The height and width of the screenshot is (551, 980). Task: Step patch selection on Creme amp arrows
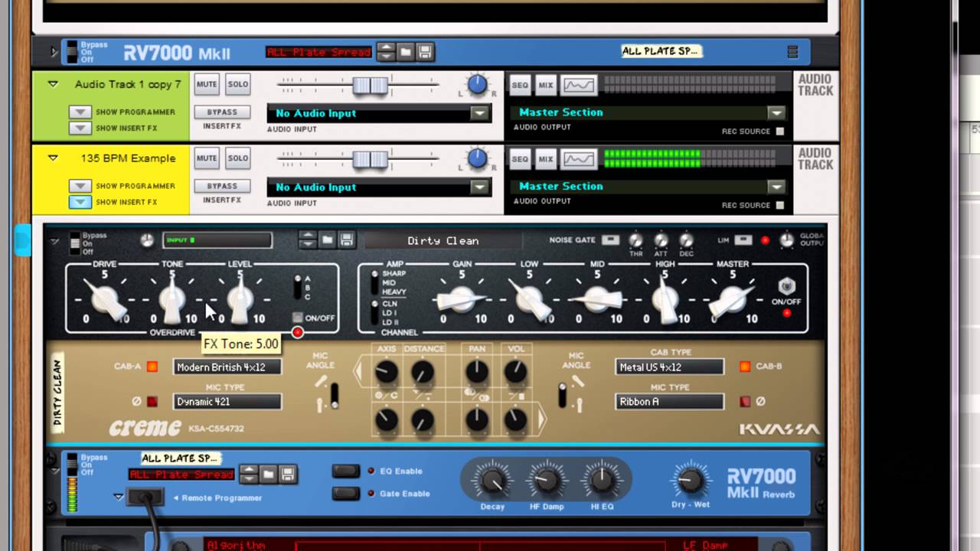[308, 240]
